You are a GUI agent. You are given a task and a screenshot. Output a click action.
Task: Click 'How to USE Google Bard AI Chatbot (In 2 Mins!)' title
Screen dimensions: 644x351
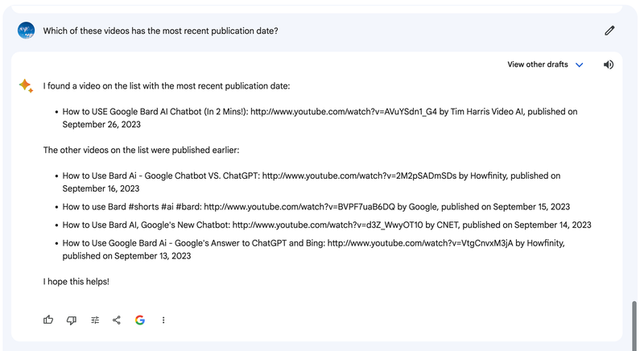[x=155, y=112]
